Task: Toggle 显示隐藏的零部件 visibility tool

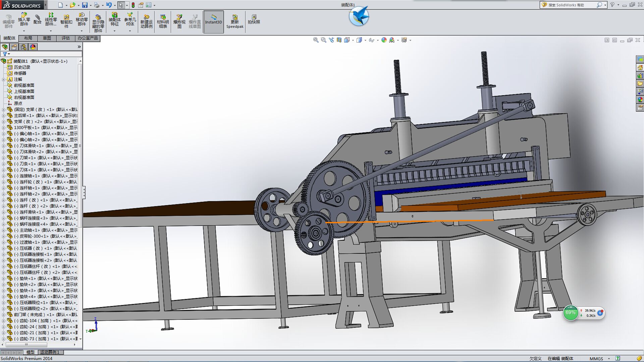Action: [98, 20]
